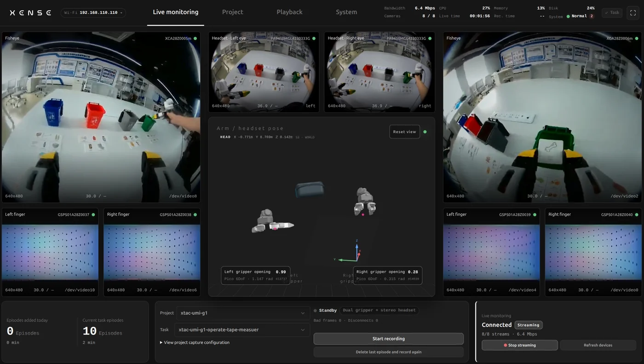Viewport: 644px width, 364px height.
Task: Click the Right gripper opening 0.28 card
Action: [x=387, y=275]
